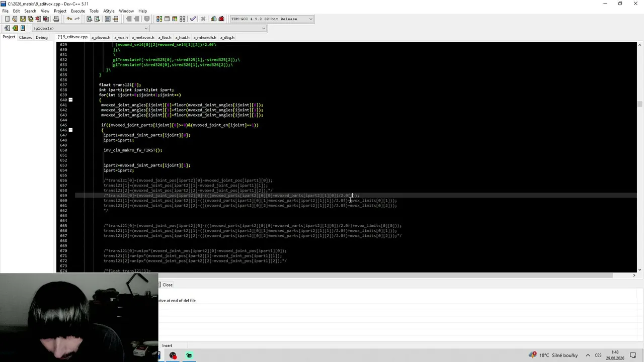Viewport: 644px width, 362px height.
Task: Click the Stop Execution X icon
Action: tap(203, 19)
